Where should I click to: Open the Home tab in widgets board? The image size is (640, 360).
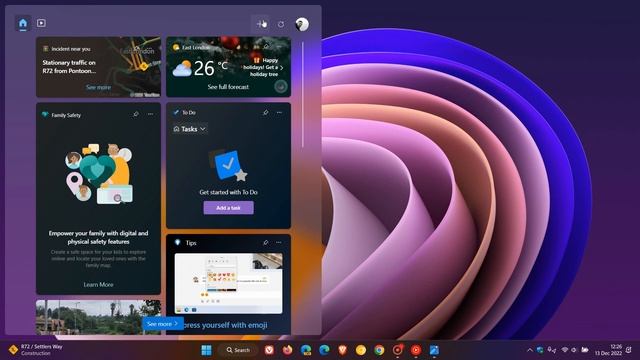pos(23,23)
